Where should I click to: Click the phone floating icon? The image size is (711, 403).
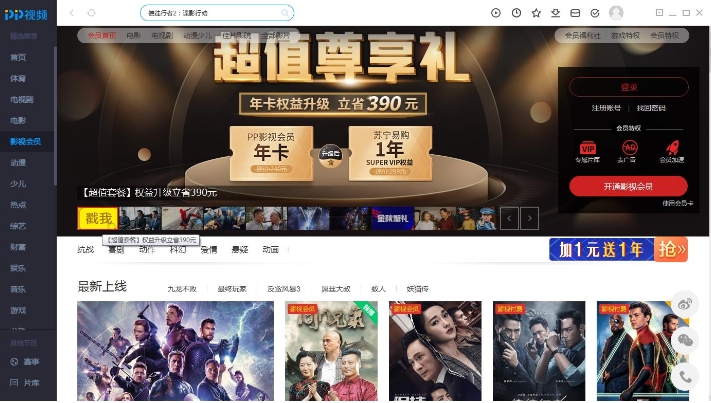(x=685, y=377)
